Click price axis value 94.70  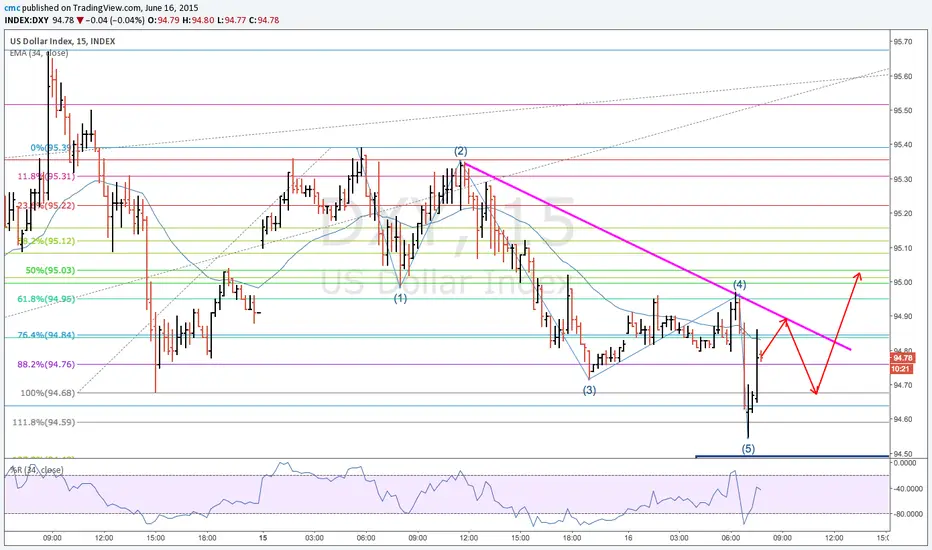[x=903, y=385]
